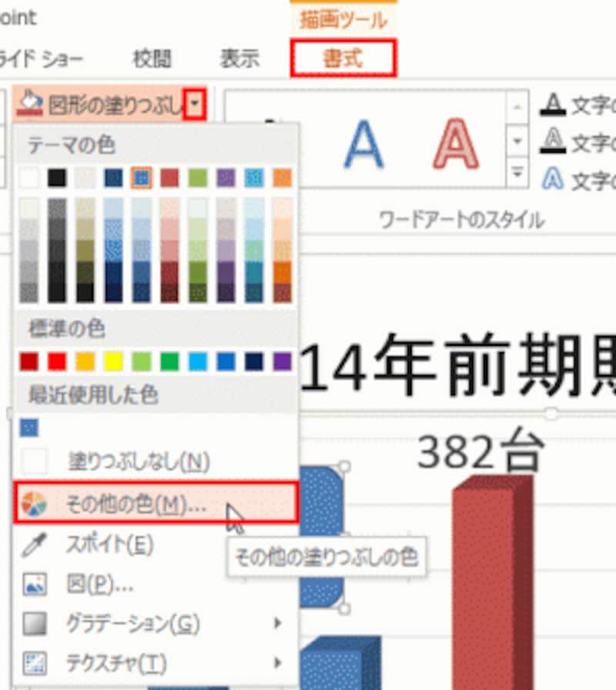Open グラデーション(G) submenu
This screenshot has width=616, height=690.
[x=156, y=623]
